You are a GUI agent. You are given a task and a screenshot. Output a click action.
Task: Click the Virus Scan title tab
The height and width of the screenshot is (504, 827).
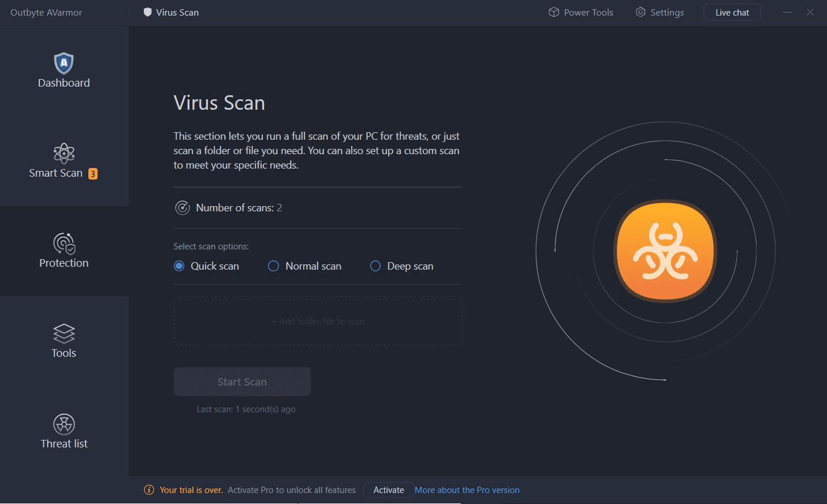(172, 12)
